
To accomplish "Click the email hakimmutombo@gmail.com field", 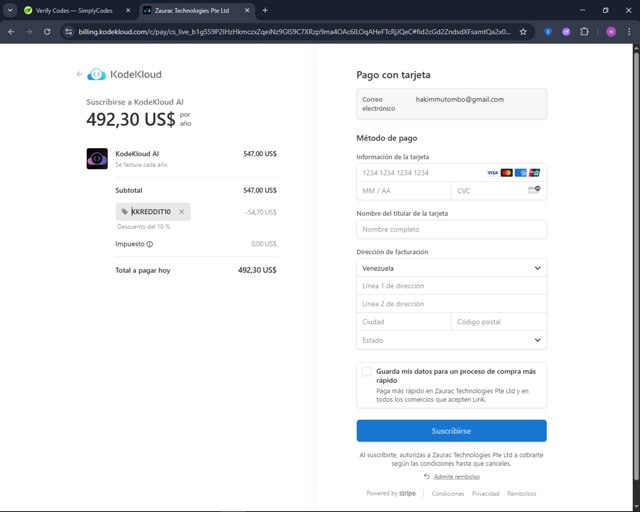I will tap(451, 104).
